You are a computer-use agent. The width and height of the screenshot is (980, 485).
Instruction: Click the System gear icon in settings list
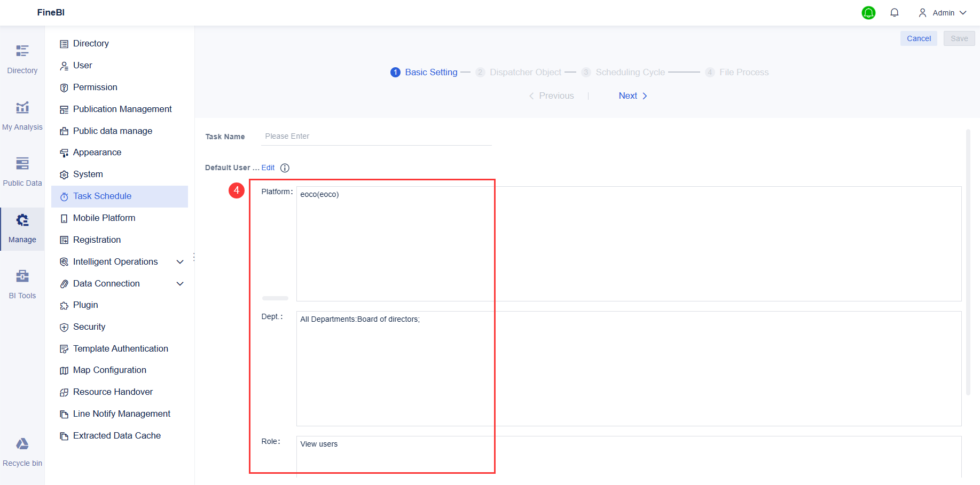64,174
